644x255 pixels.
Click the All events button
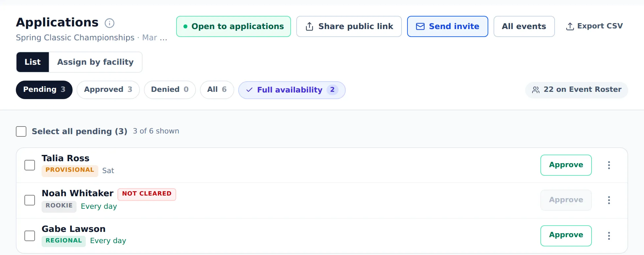pos(524,26)
